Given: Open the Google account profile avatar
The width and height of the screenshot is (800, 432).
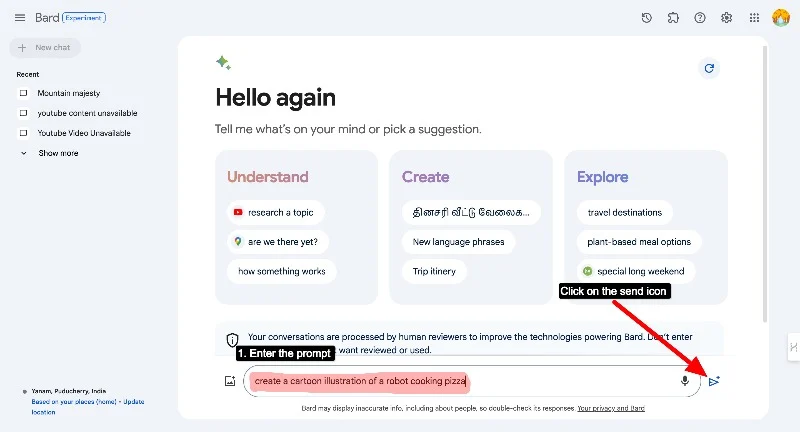Looking at the screenshot, I should click(781, 18).
